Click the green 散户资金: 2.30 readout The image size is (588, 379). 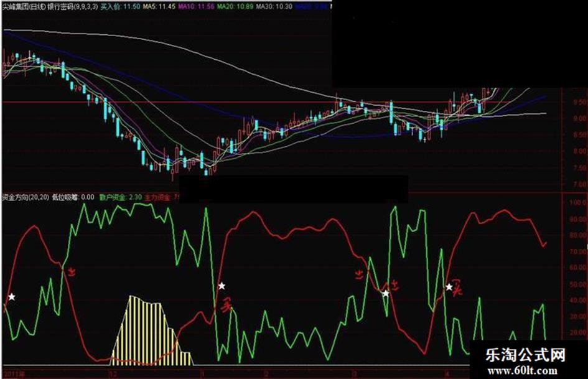coord(121,197)
